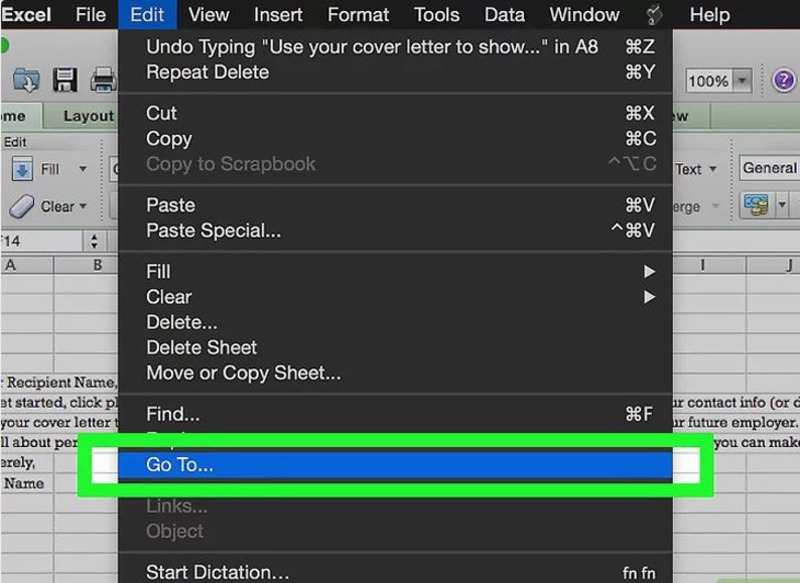Click Find... in the Edit menu

pos(173,414)
